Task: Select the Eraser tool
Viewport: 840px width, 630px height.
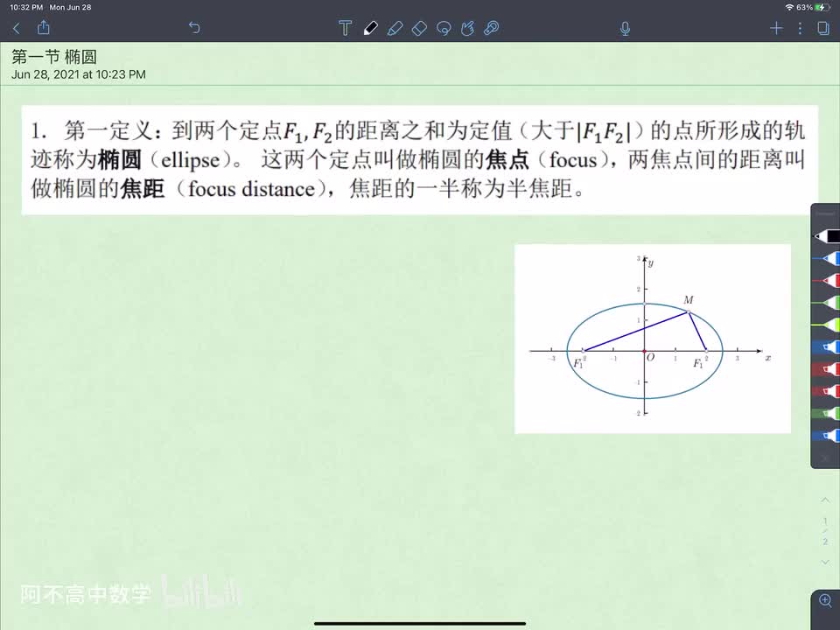Action: click(419, 28)
